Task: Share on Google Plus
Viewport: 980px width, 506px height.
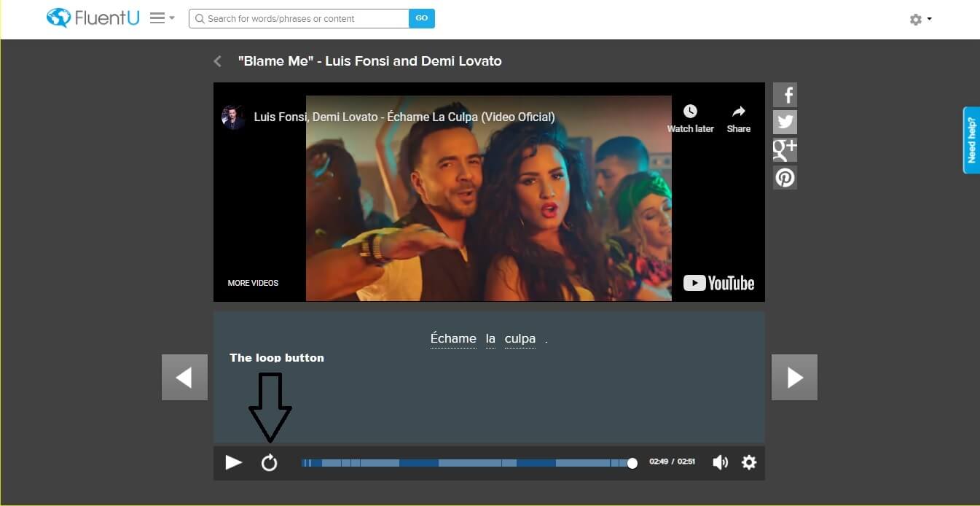Action: 785,149
